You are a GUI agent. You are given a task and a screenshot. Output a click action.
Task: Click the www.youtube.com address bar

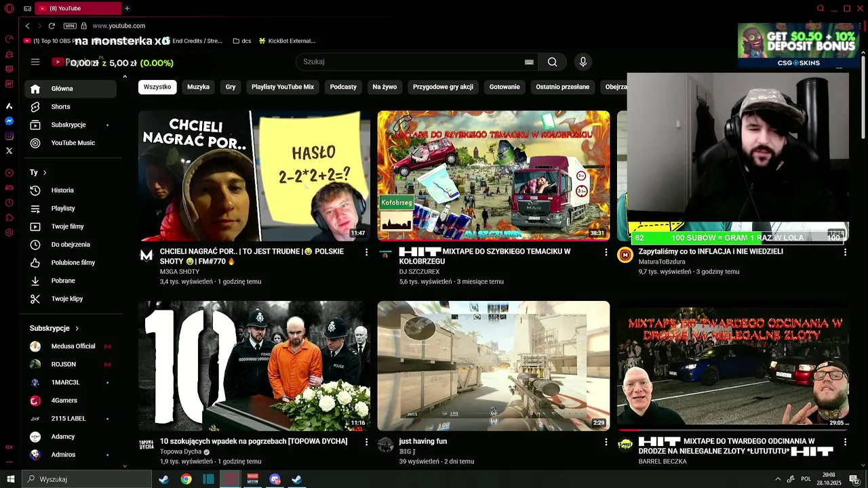coord(119,26)
